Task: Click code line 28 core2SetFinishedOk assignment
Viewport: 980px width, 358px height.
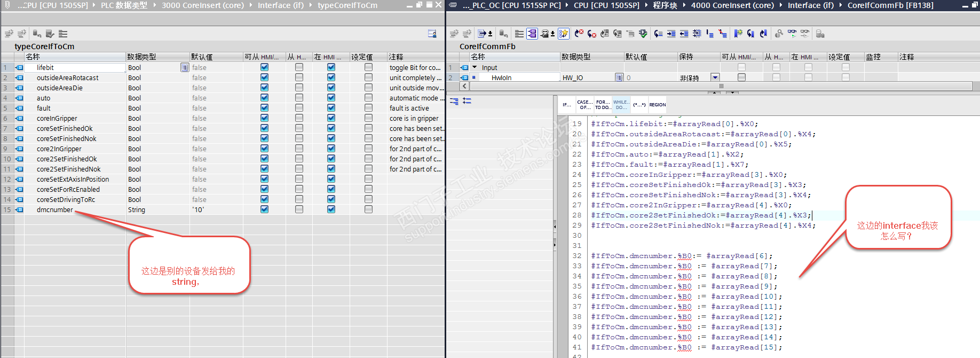Action: (x=701, y=215)
